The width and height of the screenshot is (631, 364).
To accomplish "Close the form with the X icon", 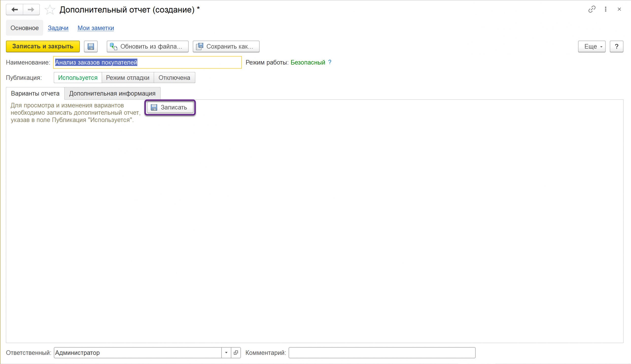I will pos(619,9).
